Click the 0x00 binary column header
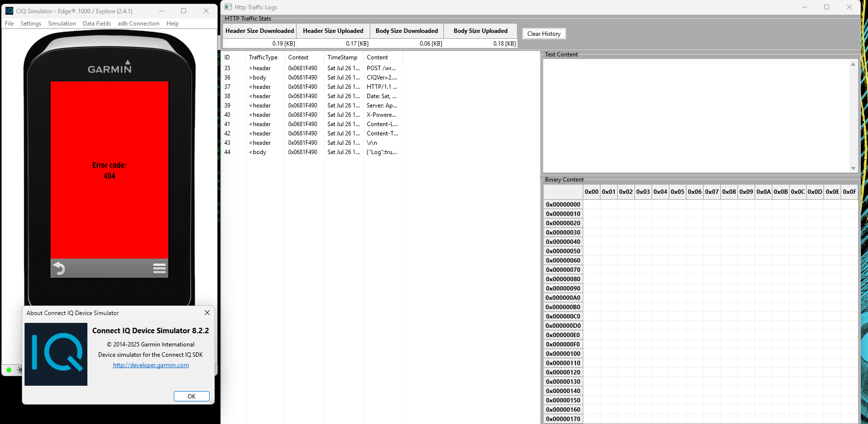This screenshot has width=868, height=424. [592, 192]
